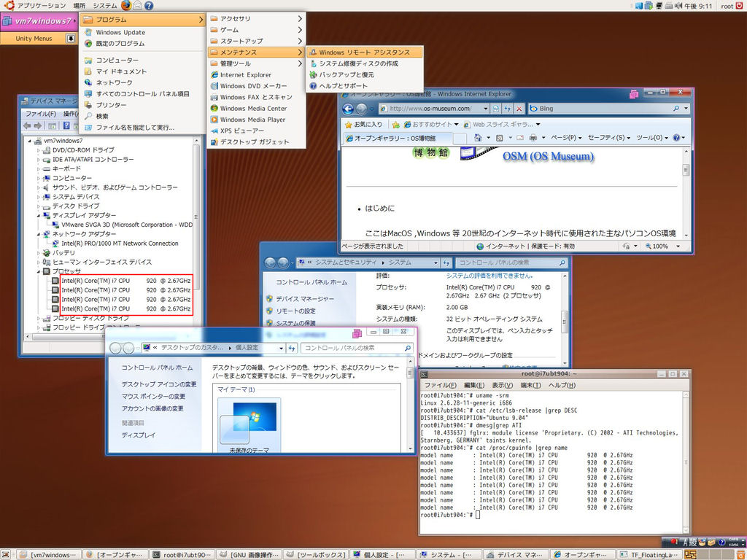The width and height of the screenshot is (747, 560).
Task: Click the volume speaker icon in top panel
Action: [678, 6]
